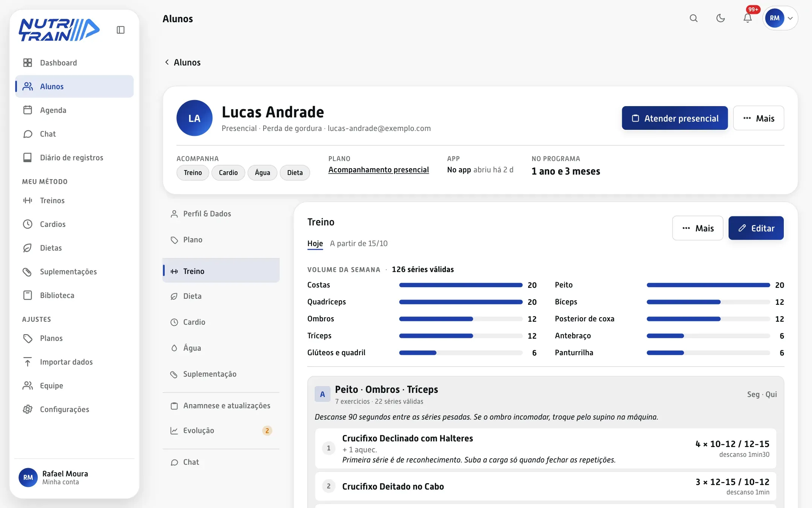Screen dimensions: 812x508
Task: Click the Biblioteca book icon
Action: [27, 295]
